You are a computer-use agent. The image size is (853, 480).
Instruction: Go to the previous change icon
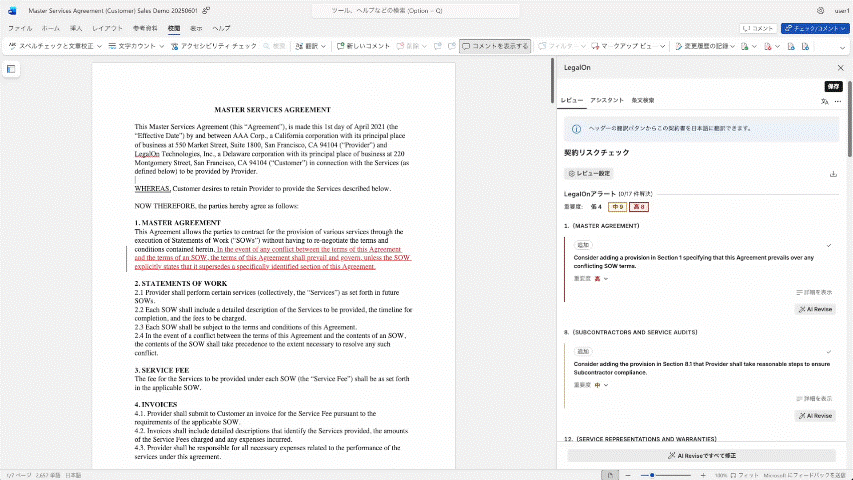[791, 46]
